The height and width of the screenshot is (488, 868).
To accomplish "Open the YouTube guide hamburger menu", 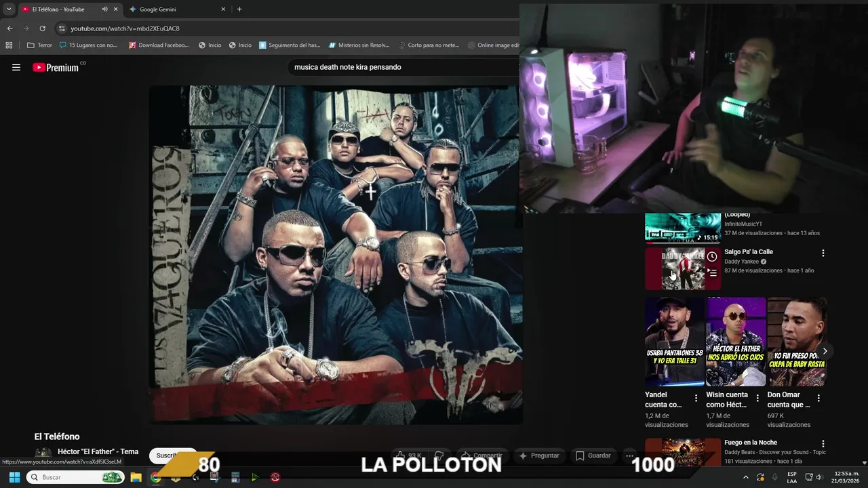I will (16, 67).
